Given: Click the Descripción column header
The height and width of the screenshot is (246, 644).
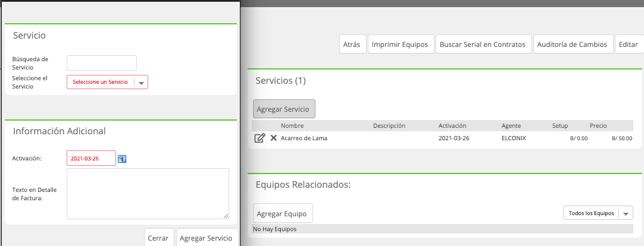Looking at the screenshot, I should [x=389, y=126].
